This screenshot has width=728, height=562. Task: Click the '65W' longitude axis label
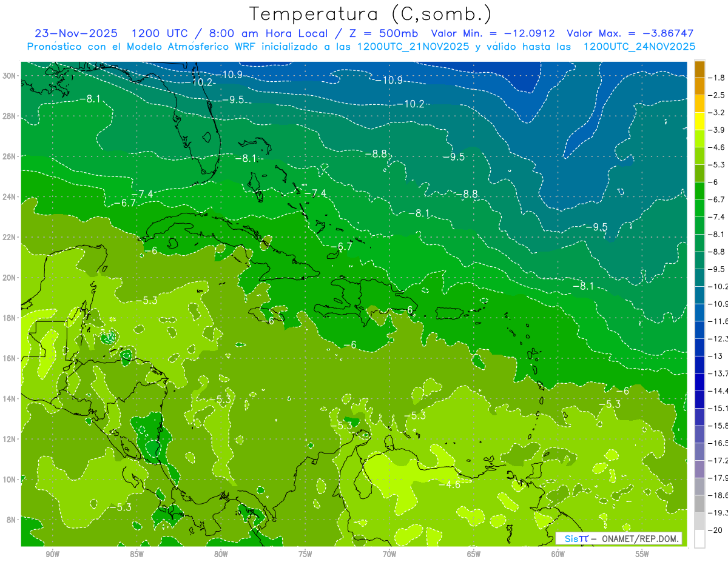[x=474, y=555]
